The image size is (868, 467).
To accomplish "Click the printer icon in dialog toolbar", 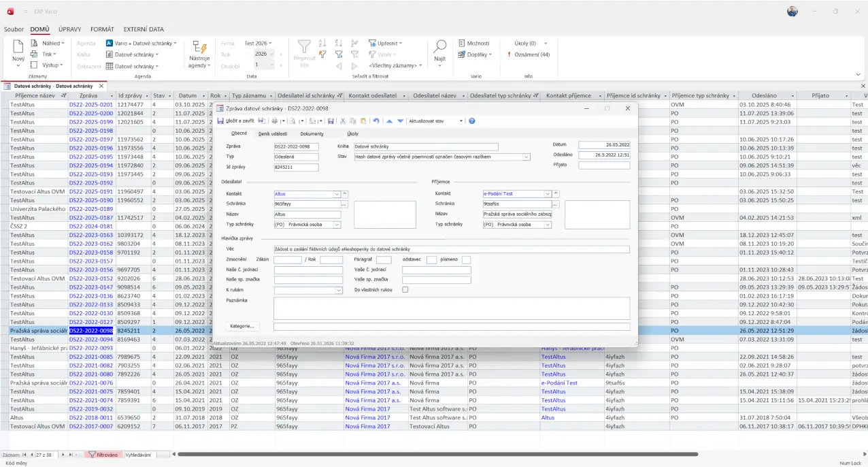I will [275, 120].
